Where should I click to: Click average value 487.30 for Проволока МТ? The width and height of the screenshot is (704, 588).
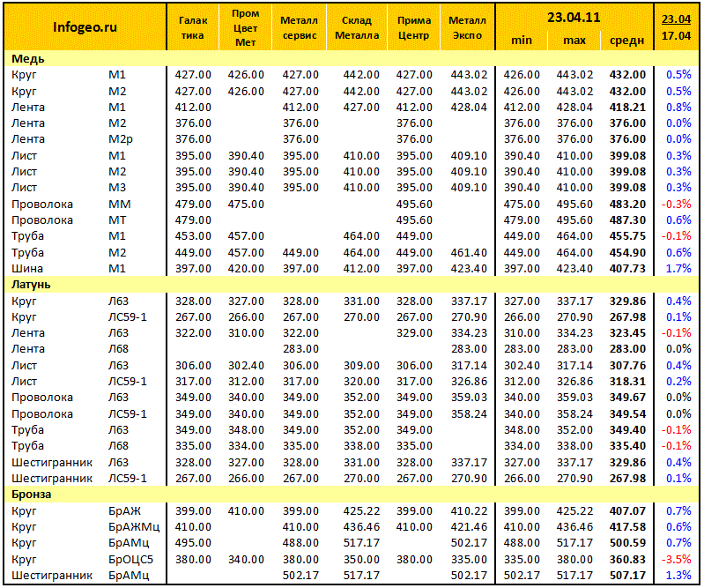627,220
